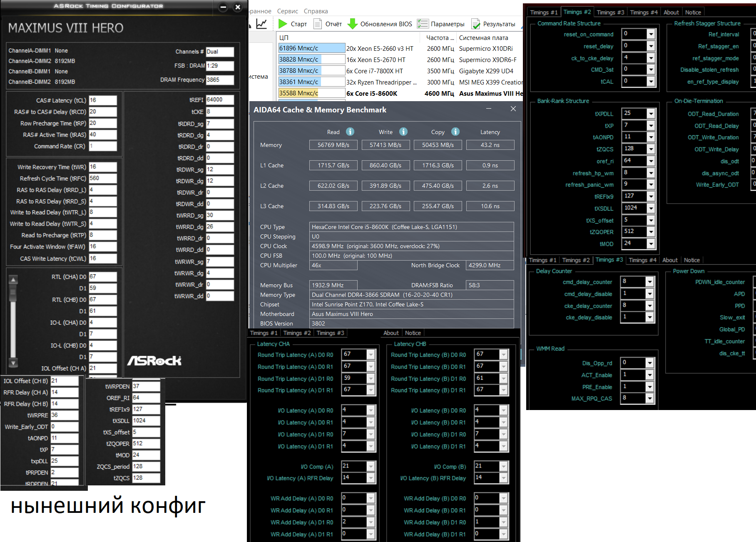Switch to Timings #1 tab above Command Rate Structure

coord(544,12)
